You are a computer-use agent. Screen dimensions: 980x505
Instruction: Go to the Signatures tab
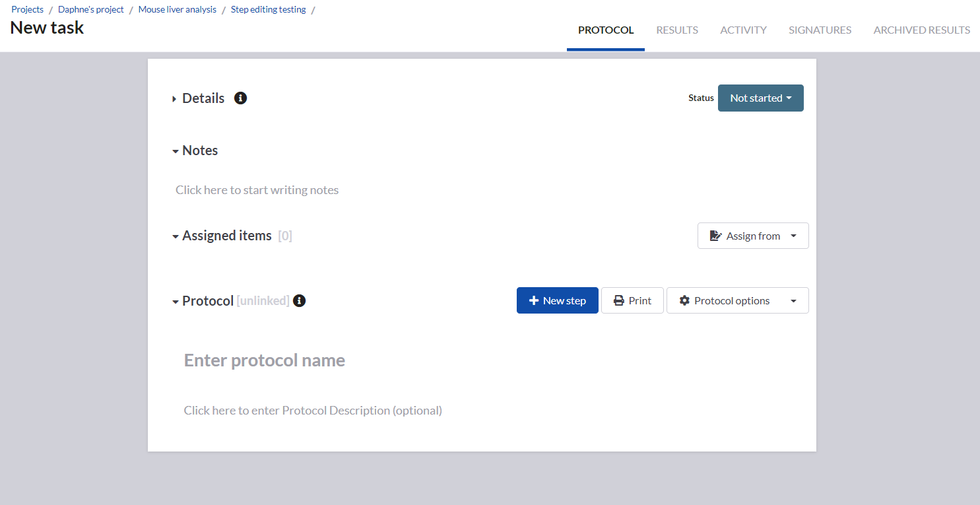[x=820, y=30]
